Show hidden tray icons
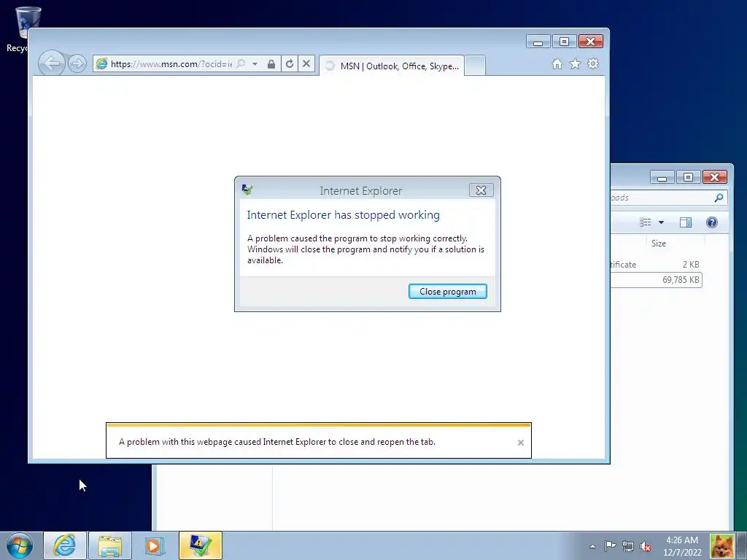This screenshot has width=747, height=560. pos(592,546)
